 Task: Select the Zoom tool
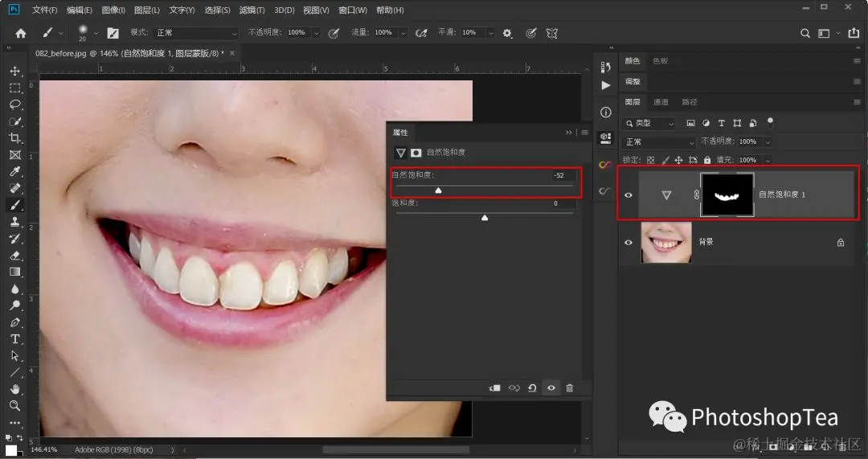coord(14,406)
